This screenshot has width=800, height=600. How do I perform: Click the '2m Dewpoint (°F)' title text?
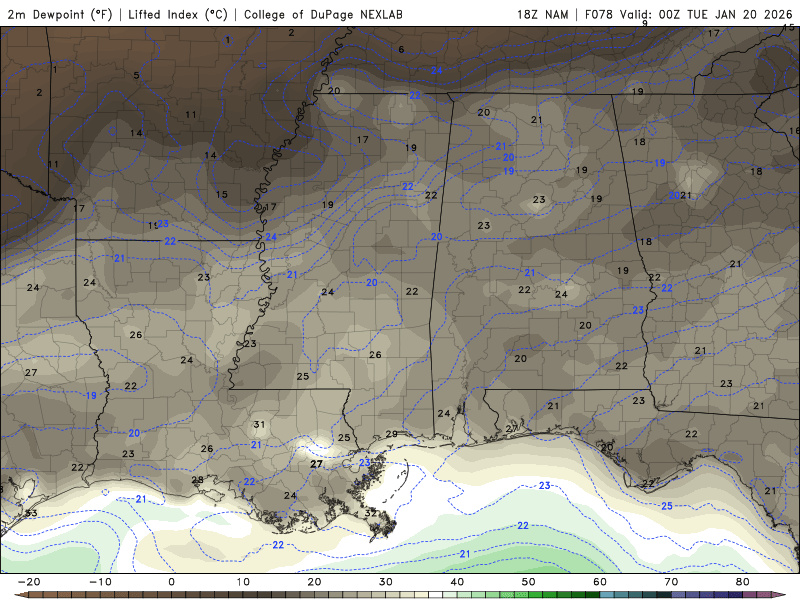[x=60, y=14]
